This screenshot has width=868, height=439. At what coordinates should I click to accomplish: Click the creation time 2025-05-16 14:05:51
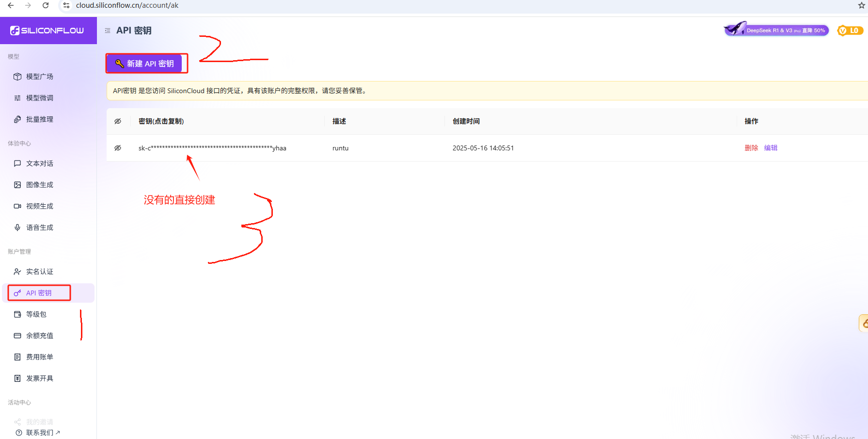[483, 148]
